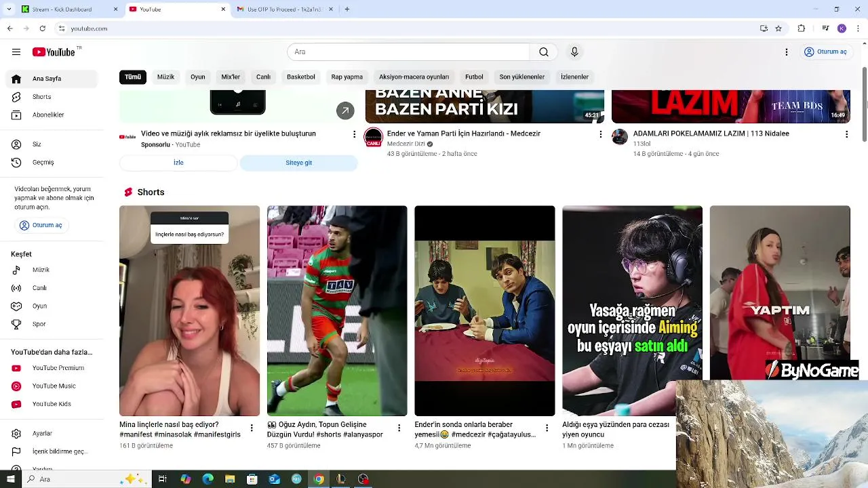Start voice search with the microphone icon

(574, 52)
